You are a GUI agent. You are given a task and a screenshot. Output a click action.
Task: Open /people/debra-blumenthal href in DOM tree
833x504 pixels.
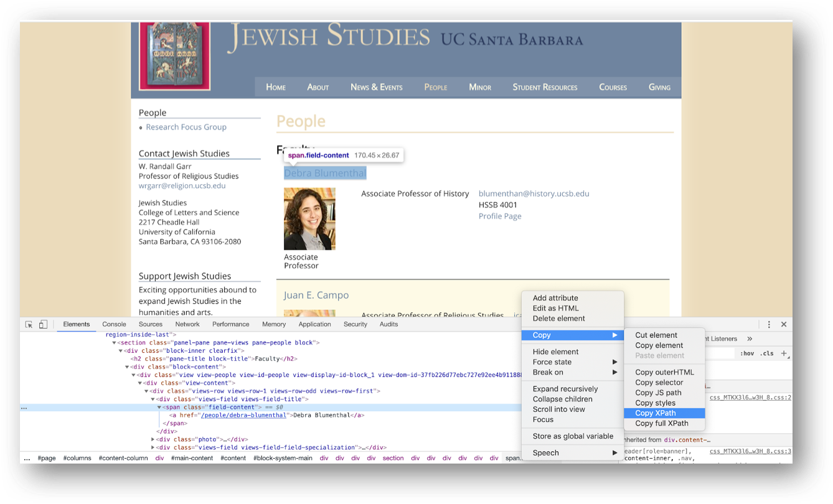tap(243, 416)
